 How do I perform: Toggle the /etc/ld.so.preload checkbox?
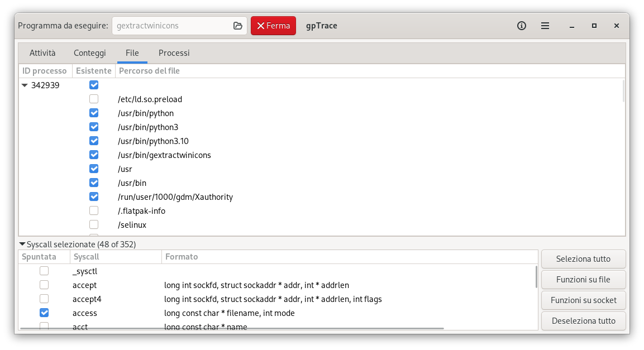[x=94, y=99]
